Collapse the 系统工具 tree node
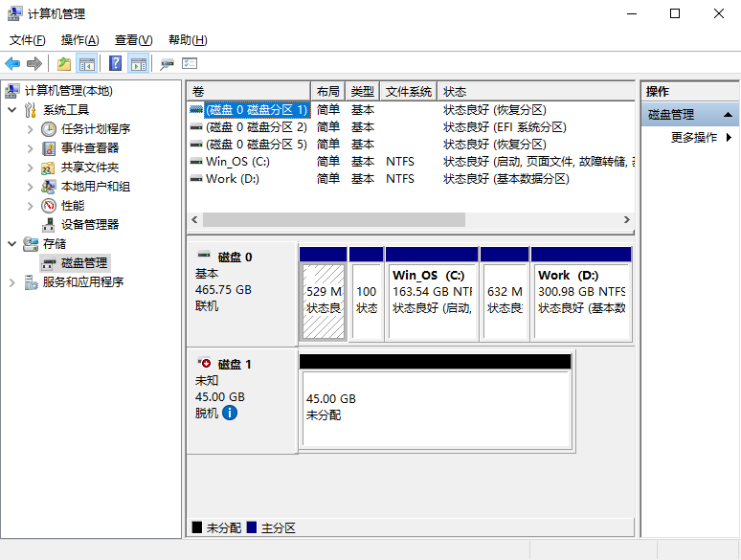 (11, 110)
